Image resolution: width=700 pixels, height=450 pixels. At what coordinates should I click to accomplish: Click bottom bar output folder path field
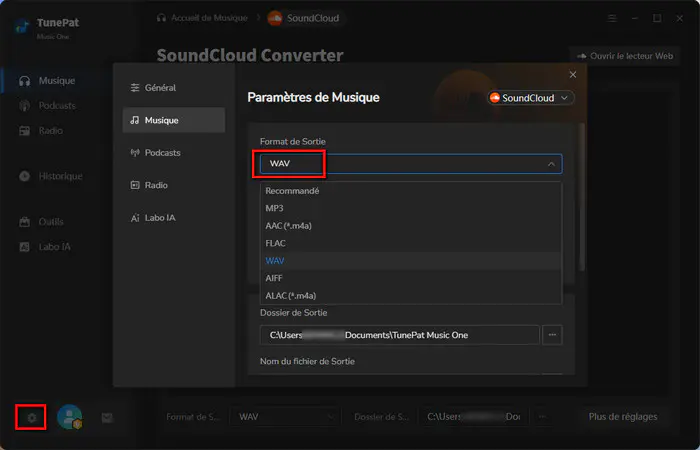click(x=474, y=417)
